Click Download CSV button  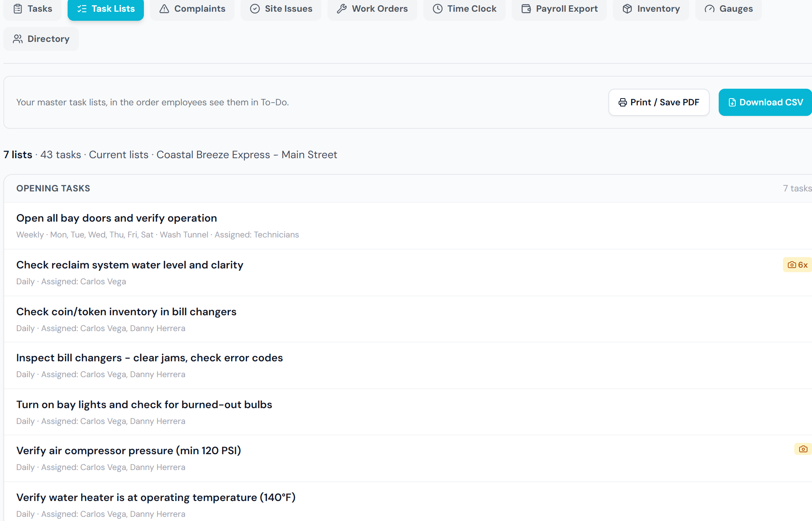pos(765,102)
